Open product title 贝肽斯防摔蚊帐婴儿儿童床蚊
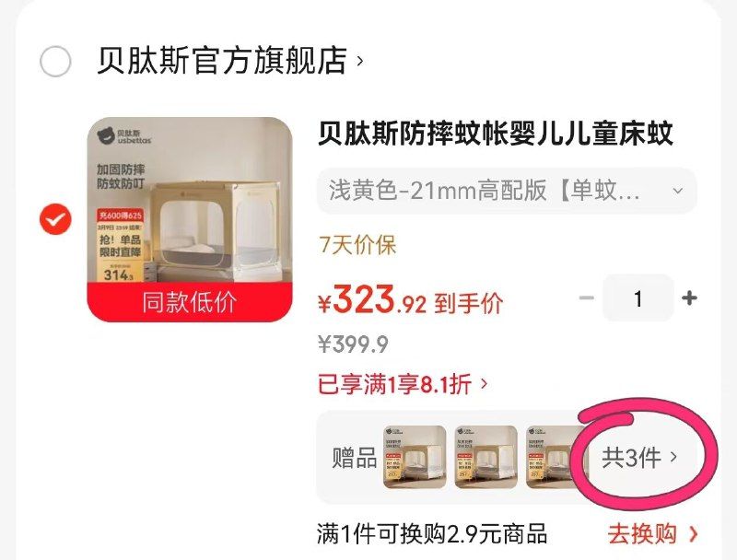This screenshot has height=560, width=737. pos(496,134)
